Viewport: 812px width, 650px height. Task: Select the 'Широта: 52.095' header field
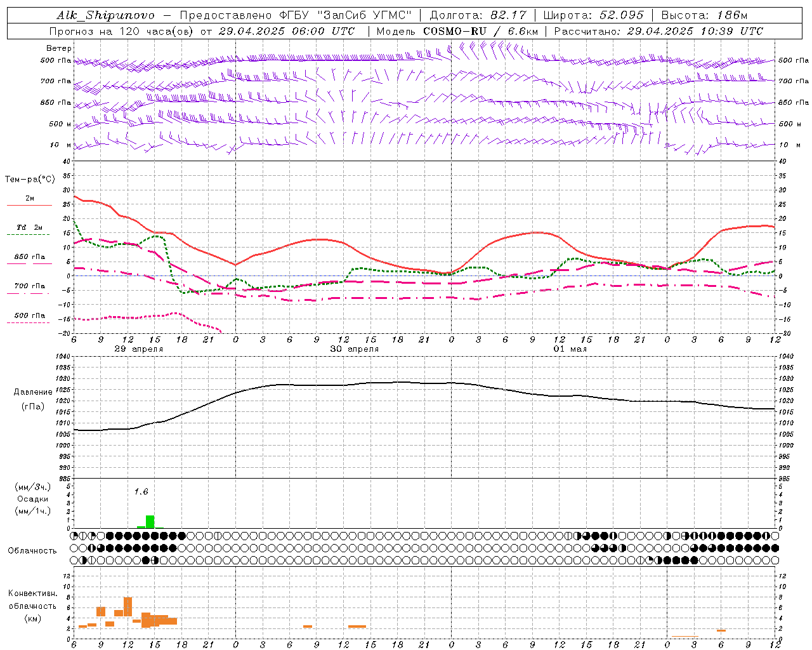tap(594, 15)
